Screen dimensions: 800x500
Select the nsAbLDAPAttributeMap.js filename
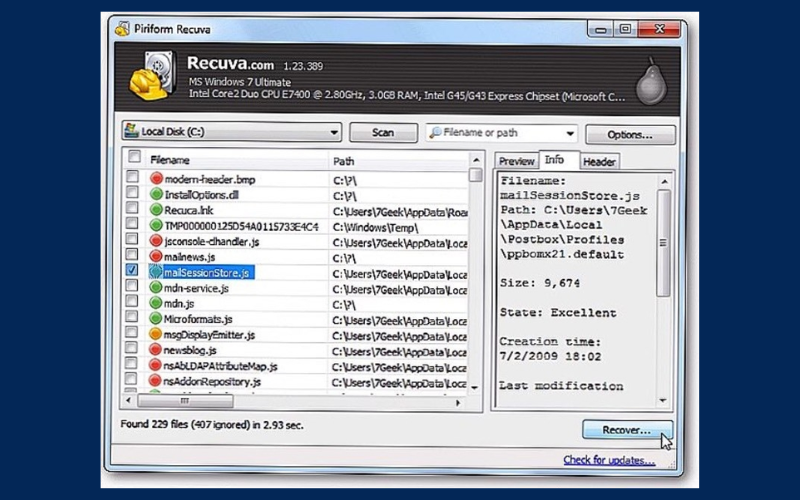click(220, 366)
